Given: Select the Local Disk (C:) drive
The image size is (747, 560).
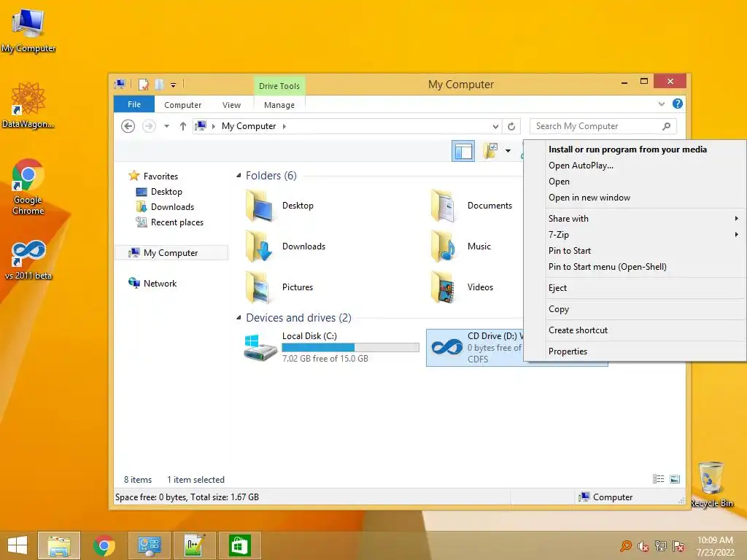Looking at the screenshot, I should pyautogui.click(x=331, y=347).
